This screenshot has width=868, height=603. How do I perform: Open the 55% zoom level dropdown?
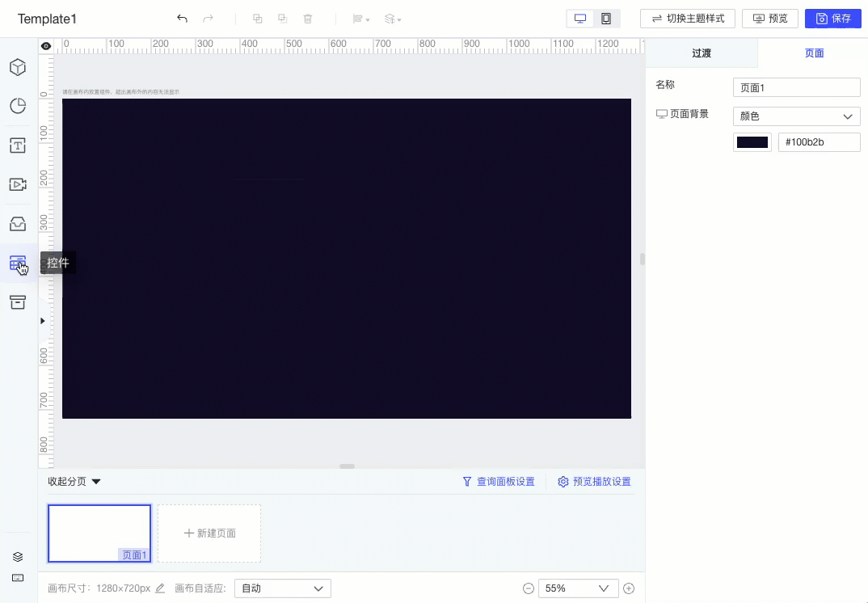pos(578,588)
